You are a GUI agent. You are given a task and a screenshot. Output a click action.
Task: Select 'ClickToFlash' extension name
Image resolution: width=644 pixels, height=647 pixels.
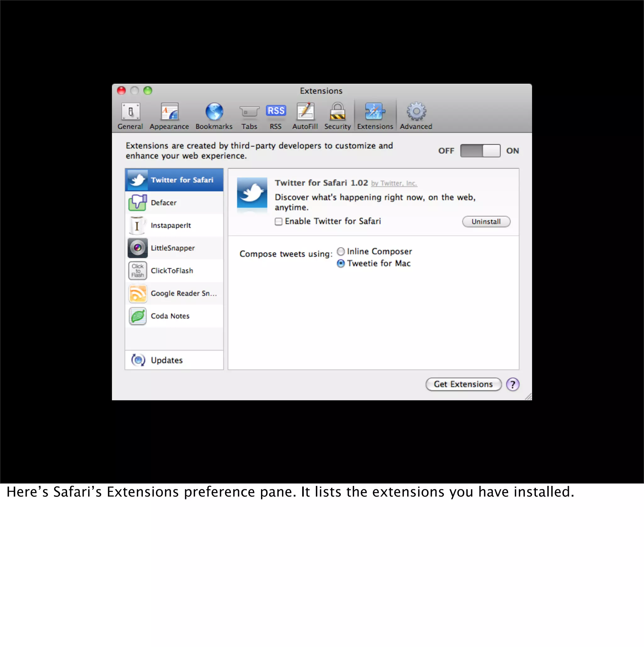pyautogui.click(x=172, y=271)
